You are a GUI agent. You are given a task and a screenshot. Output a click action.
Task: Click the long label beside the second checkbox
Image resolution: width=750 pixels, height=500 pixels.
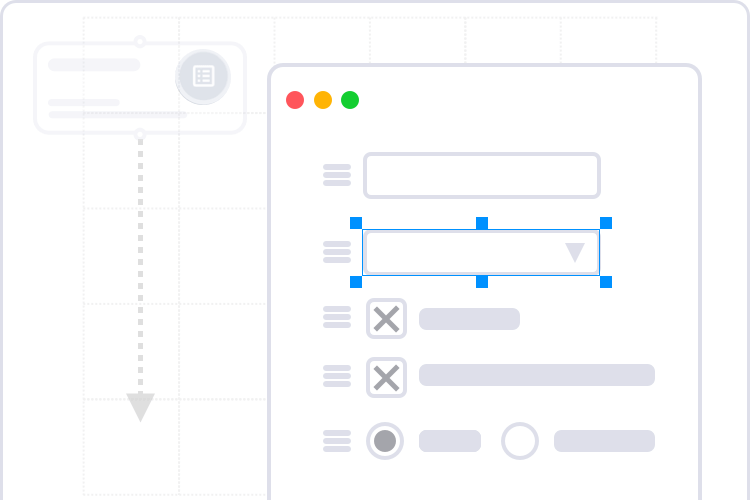(x=536, y=375)
